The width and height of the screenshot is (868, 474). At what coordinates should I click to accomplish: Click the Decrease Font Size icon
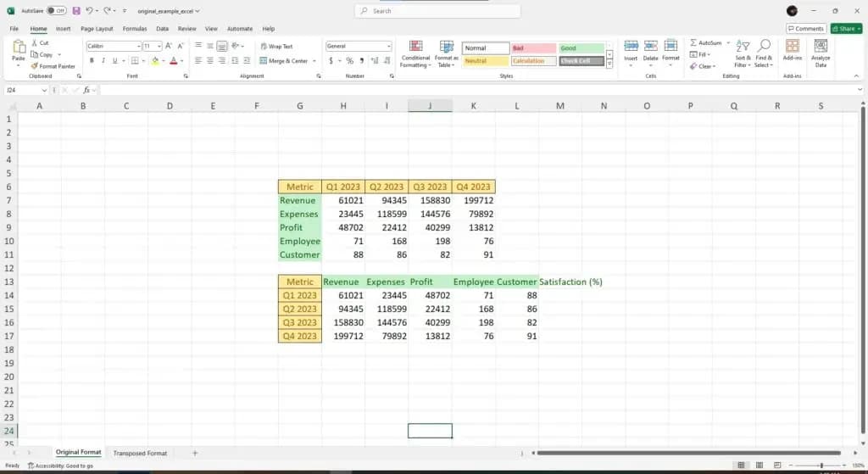(181, 46)
